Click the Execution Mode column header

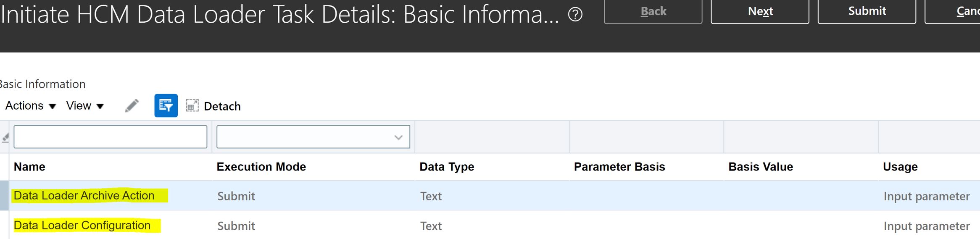pos(261,167)
